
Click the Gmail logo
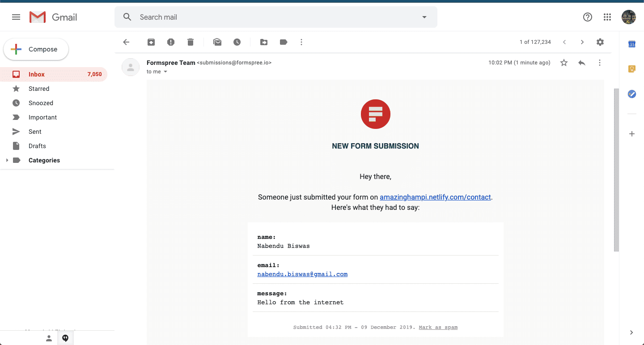tap(53, 17)
